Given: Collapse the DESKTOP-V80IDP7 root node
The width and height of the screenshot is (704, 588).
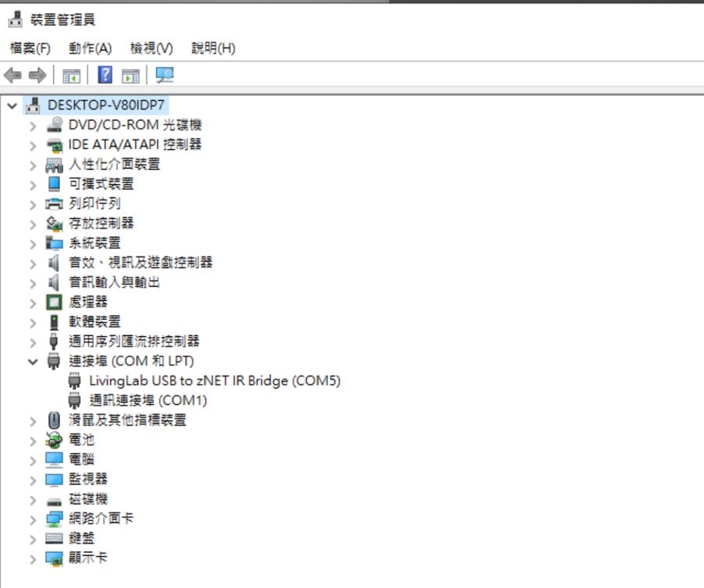Looking at the screenshot, I should coord(12,106).
